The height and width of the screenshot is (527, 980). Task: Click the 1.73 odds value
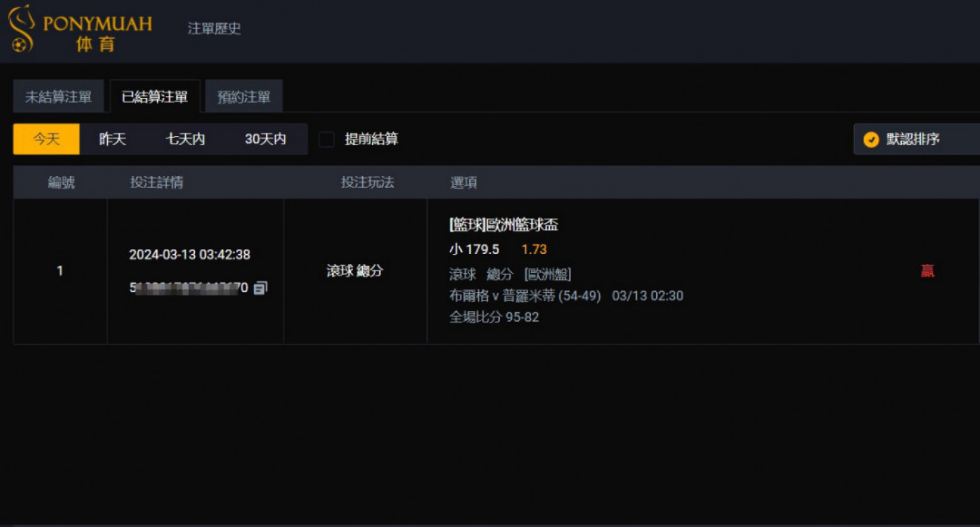tap(534, 249)
